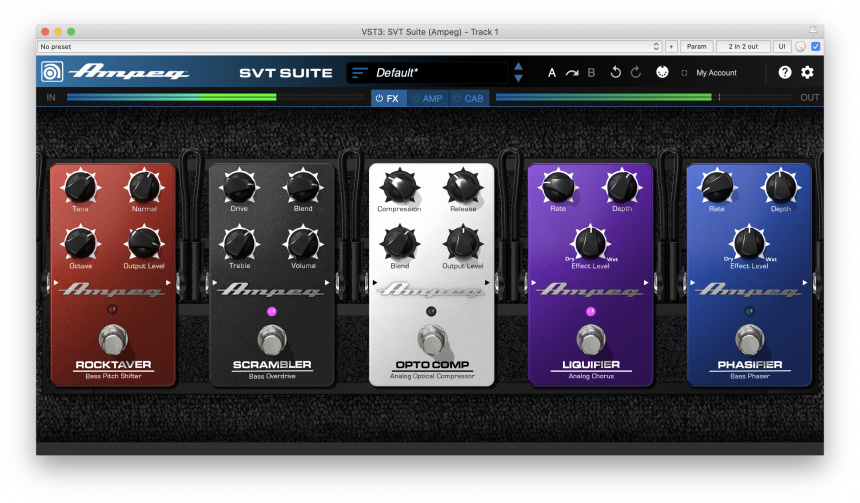Image resolution: width=860 pixels, height=503 pixels.
Task: Click the input level meter
Action: [216, 97]
